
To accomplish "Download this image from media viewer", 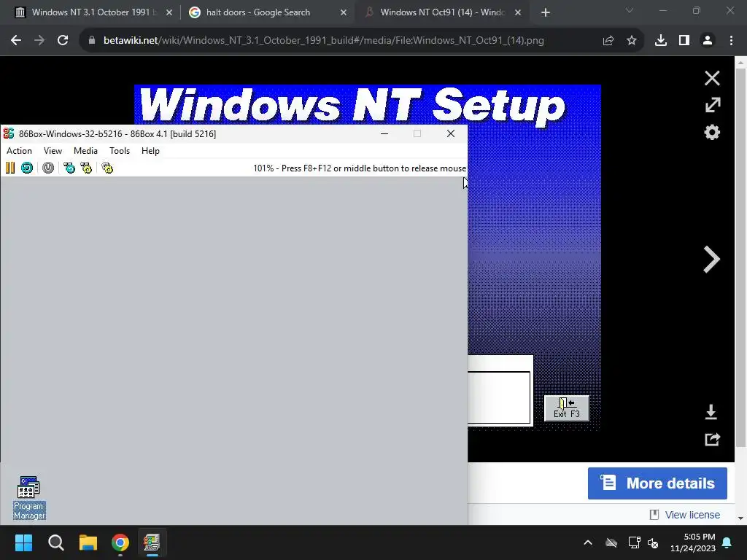I will (711, 412).
